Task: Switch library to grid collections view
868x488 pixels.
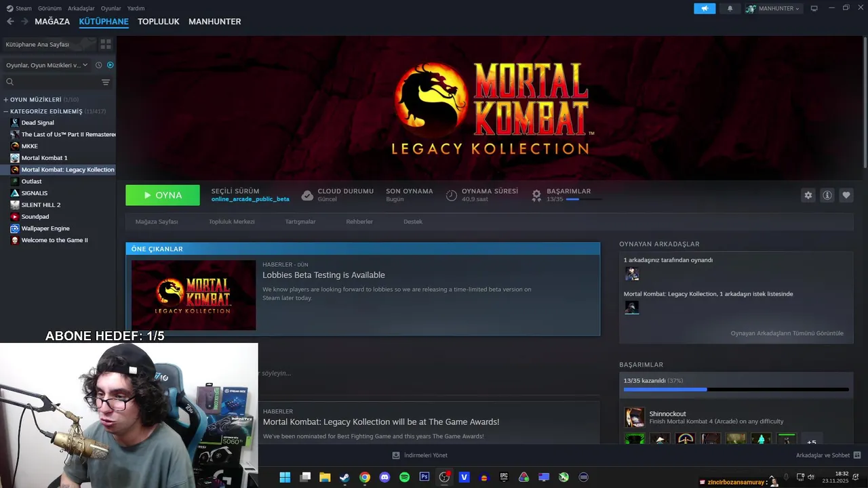Action: 106,44
